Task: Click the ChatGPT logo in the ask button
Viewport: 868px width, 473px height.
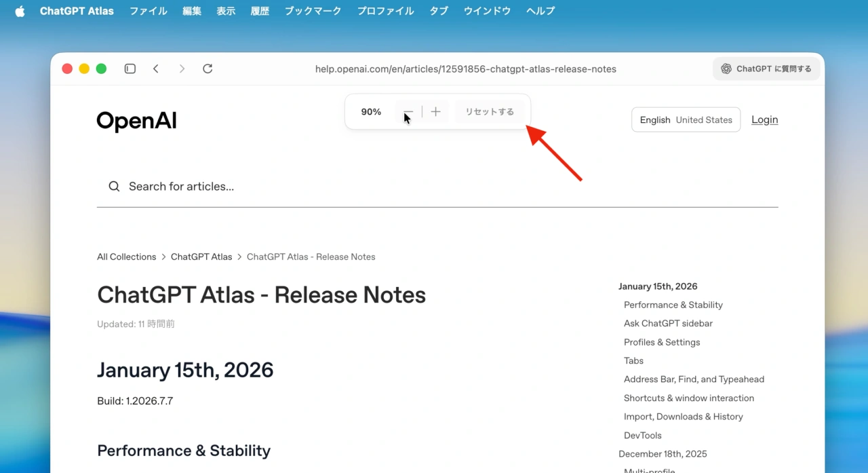Action: 726,69
